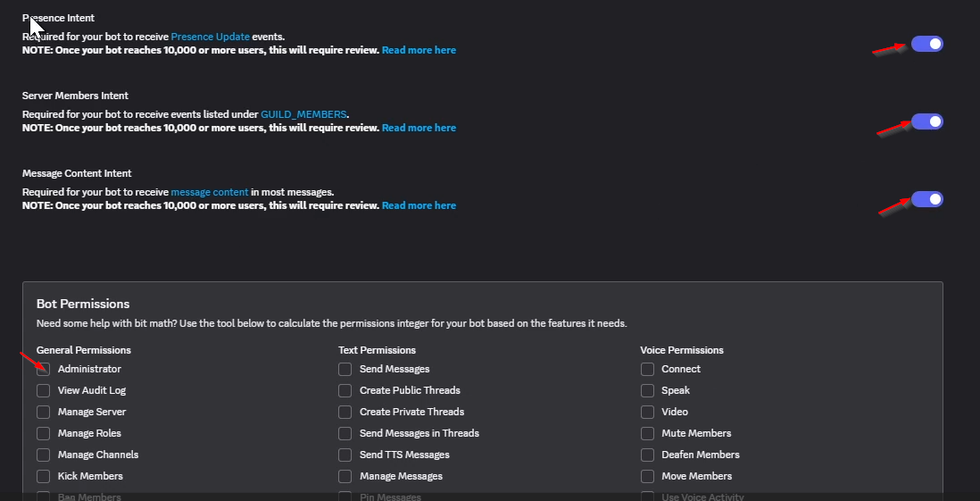Check the Manage Channels box
This screenshot has height=501, width=980.
43,455
